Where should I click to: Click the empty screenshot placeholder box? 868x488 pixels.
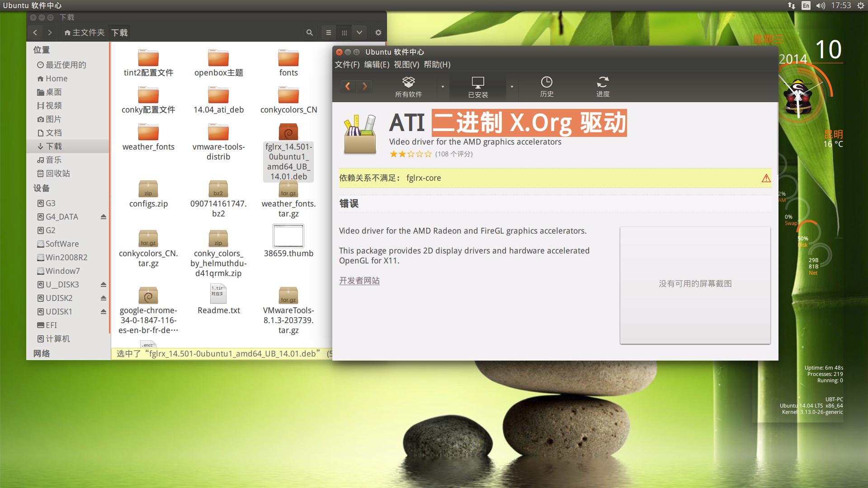[695, 285]
